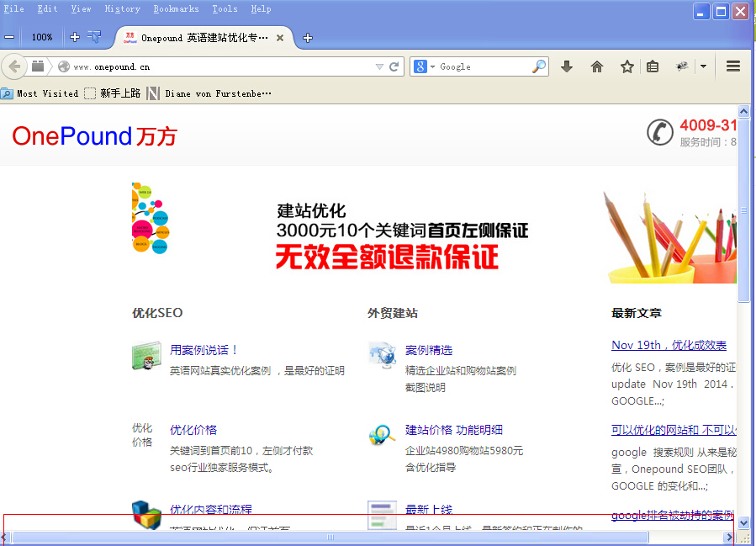Viewport: 756px width, 546px height.
Task: Click the 建站优化 banner image
Action: click(402, 236)
